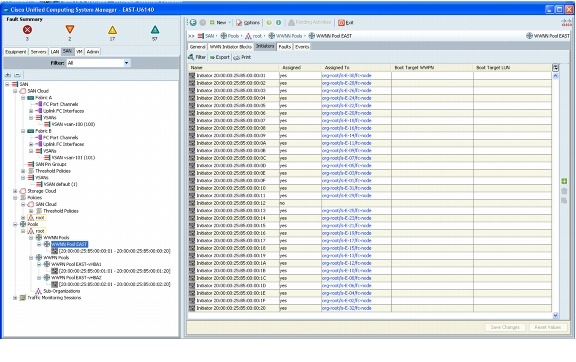Switch to the Admin tab
Image resolution: width=576 pixels, height=362 pixels.
click(x=93, y=52)
